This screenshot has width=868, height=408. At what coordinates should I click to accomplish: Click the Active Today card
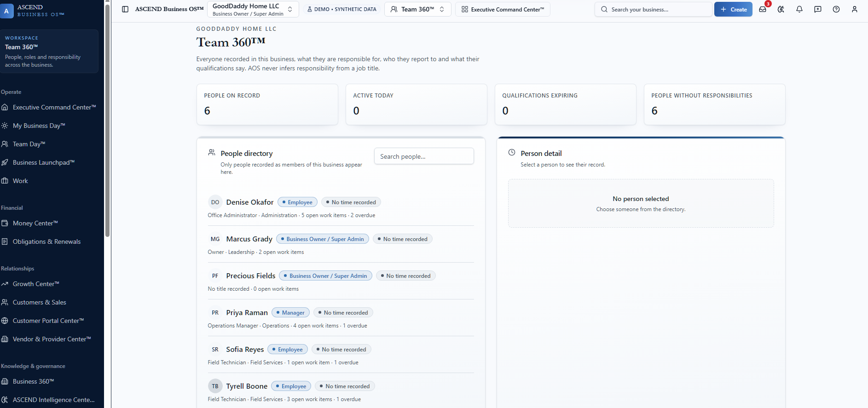pos(417,104)
